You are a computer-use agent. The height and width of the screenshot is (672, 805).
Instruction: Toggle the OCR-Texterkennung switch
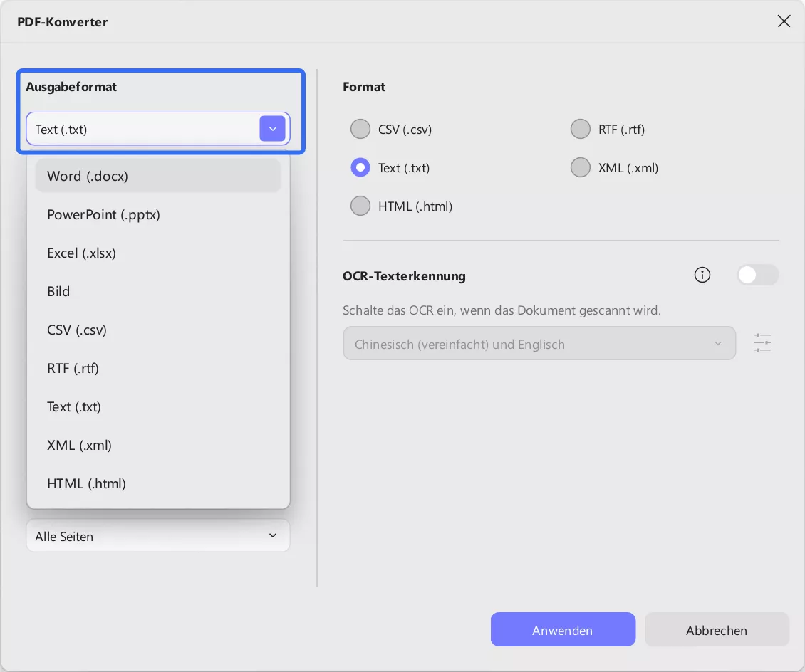[757, 275]
